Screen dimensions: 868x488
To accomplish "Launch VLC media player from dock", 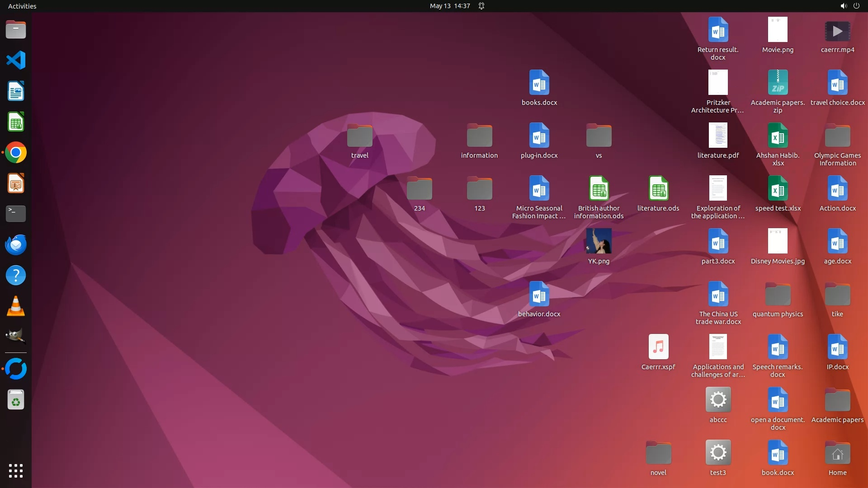I will point(16,306).
